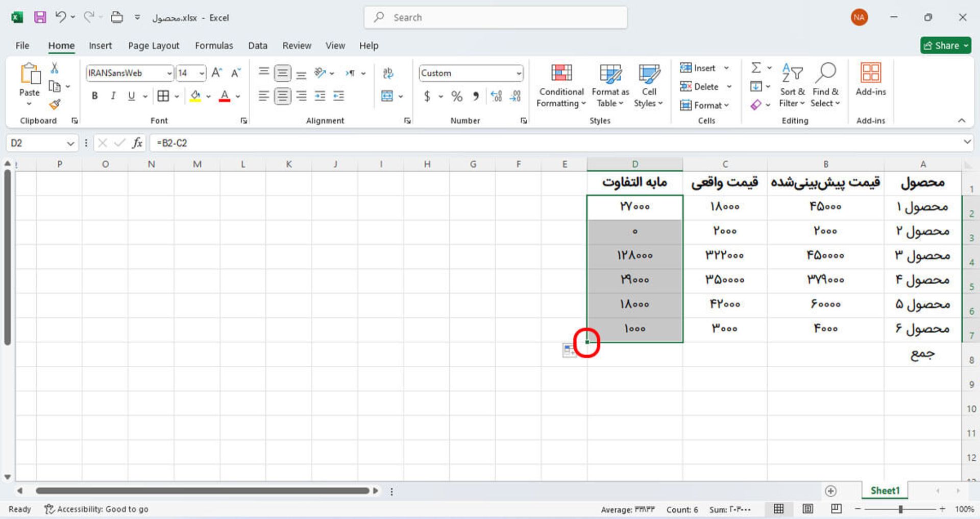Toggle Bold formatting
The height and width of the screenshot is (519, 980).
tap(94, 96)
